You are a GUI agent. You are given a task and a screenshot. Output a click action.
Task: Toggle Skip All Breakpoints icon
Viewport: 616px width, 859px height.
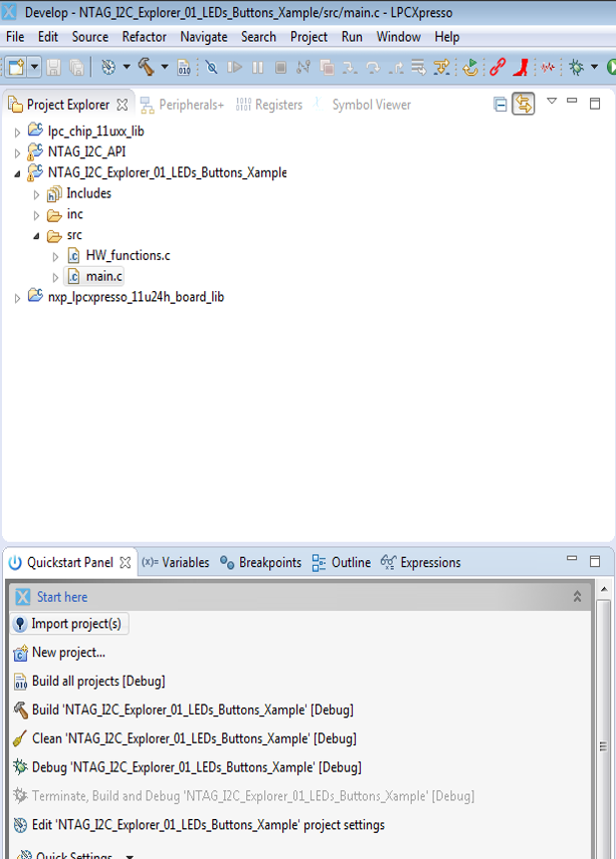[211, 68]
